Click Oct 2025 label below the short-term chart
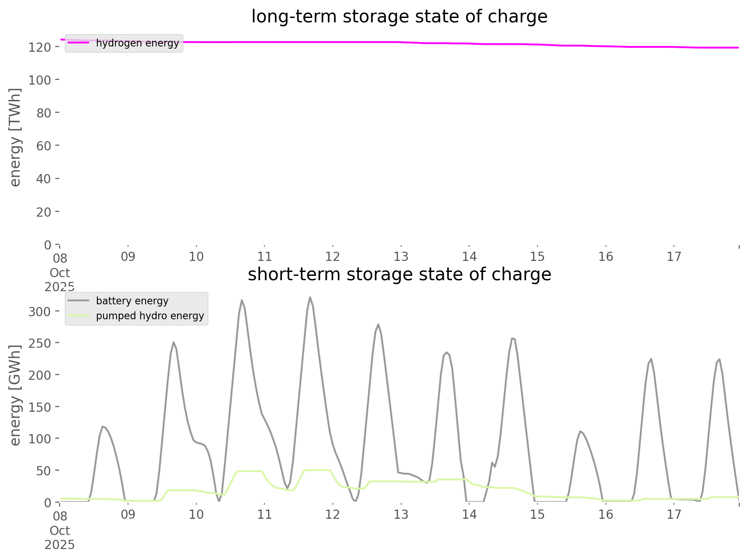The image size is (748, 560). (x=60, y=538)
